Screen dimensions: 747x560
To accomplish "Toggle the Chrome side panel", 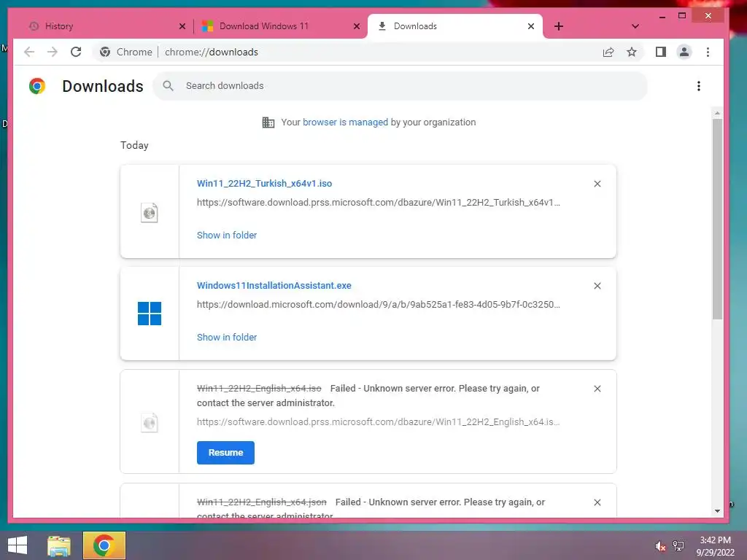I will tap(661, 52).
